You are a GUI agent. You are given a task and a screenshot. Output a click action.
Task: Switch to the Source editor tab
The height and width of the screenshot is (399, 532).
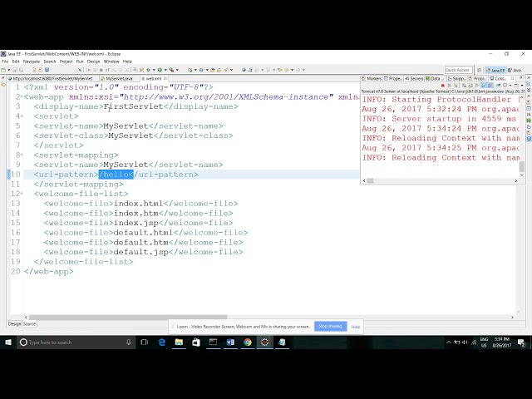[x=30, y=323]
